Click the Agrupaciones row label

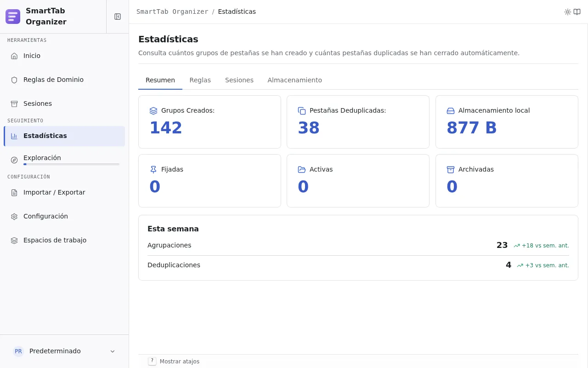click(x=170, y=245)
